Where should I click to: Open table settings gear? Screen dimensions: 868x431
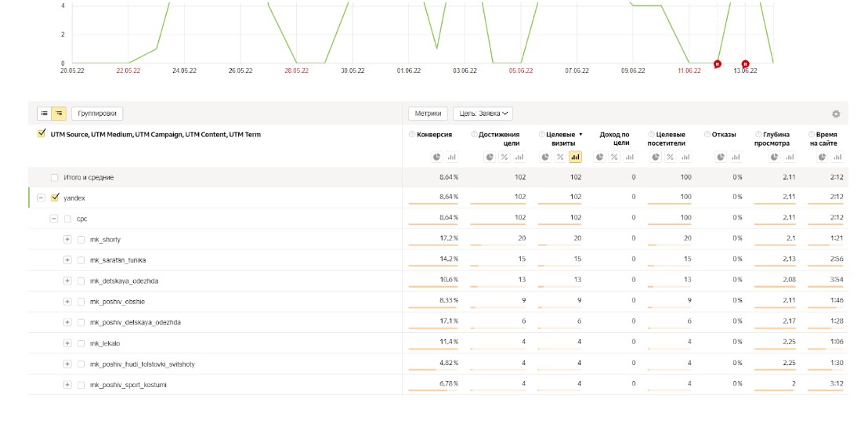(x=836, y=114)
